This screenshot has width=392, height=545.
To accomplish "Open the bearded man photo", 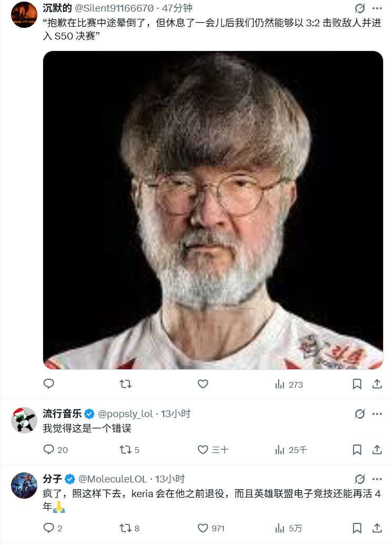I will click(213, 210).
